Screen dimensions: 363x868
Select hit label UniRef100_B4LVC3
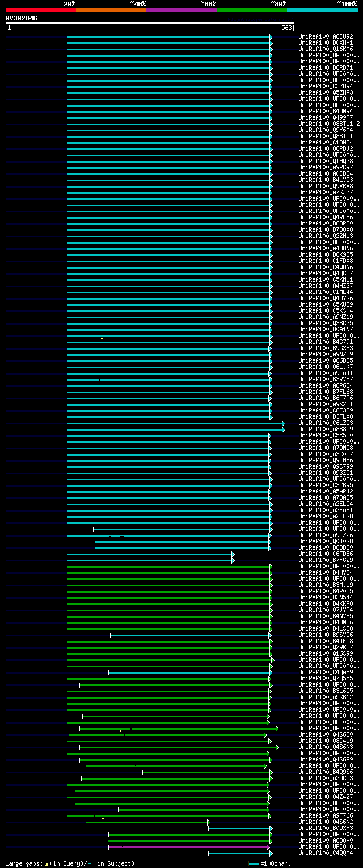(x=326, y=180)
